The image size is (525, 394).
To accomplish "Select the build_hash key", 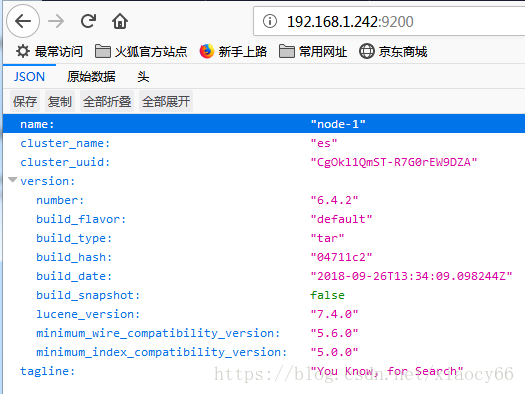I will tap(74, 257).
